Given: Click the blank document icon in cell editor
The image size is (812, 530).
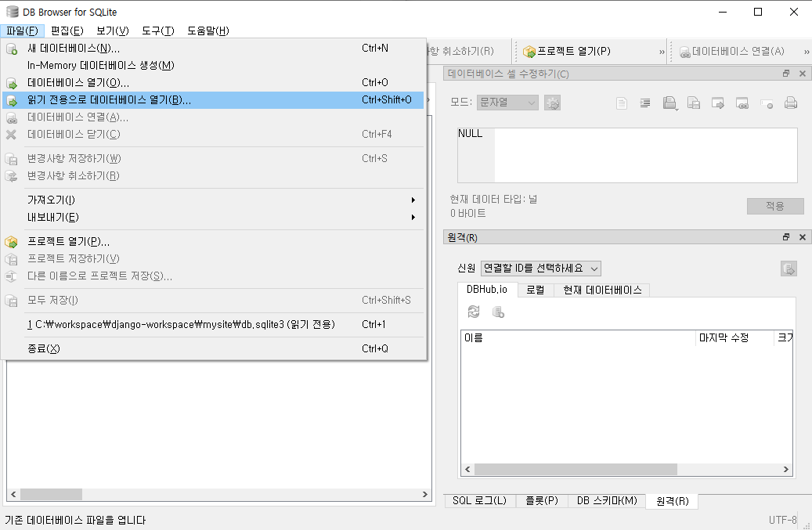Looking at the screenshot, I should pos(622,103).
